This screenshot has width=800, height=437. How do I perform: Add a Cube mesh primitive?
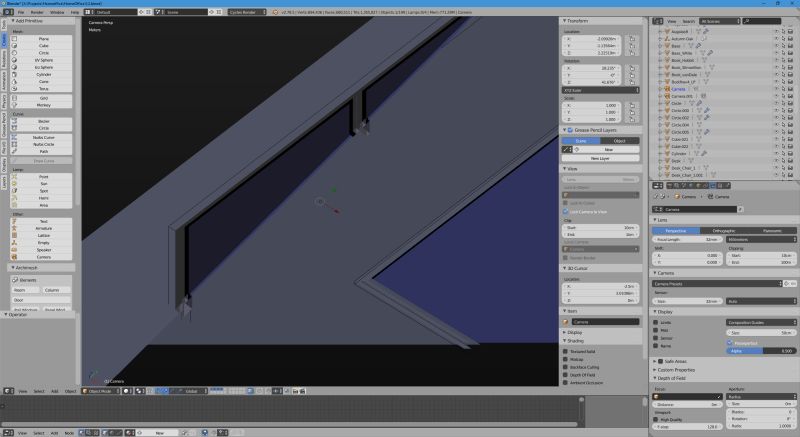(x=41, y=46)
